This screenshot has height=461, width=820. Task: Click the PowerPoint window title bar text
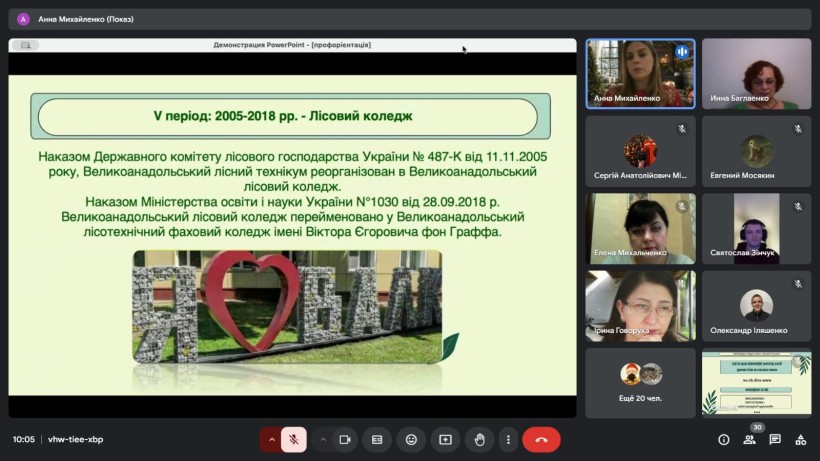292,45
